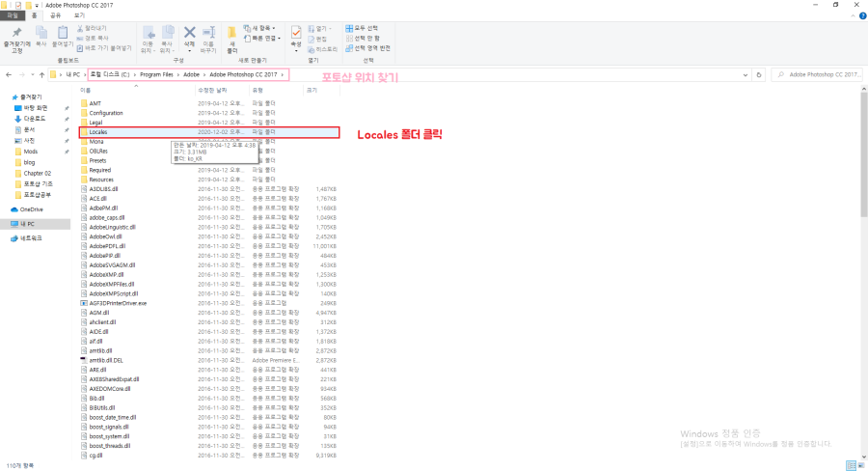This screenshot has height=471, width=868.
Task: Click the 즐겨찾기에 고정 pin icon
Action: click(16, 32)
